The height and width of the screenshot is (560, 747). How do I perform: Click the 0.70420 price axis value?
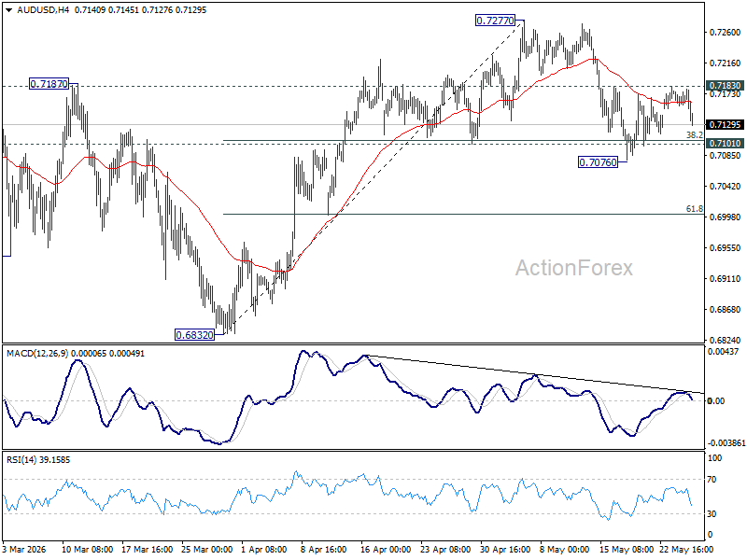[x=726, y=187]
